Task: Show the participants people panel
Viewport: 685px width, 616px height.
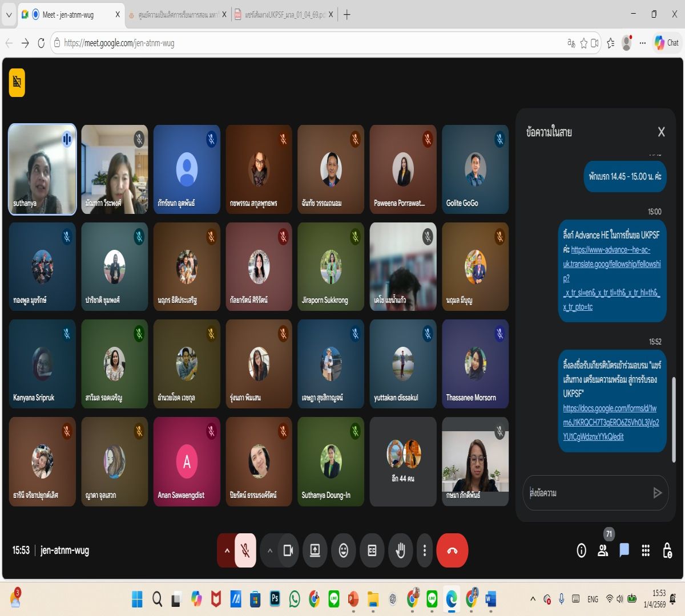Action: coord(603,550)
